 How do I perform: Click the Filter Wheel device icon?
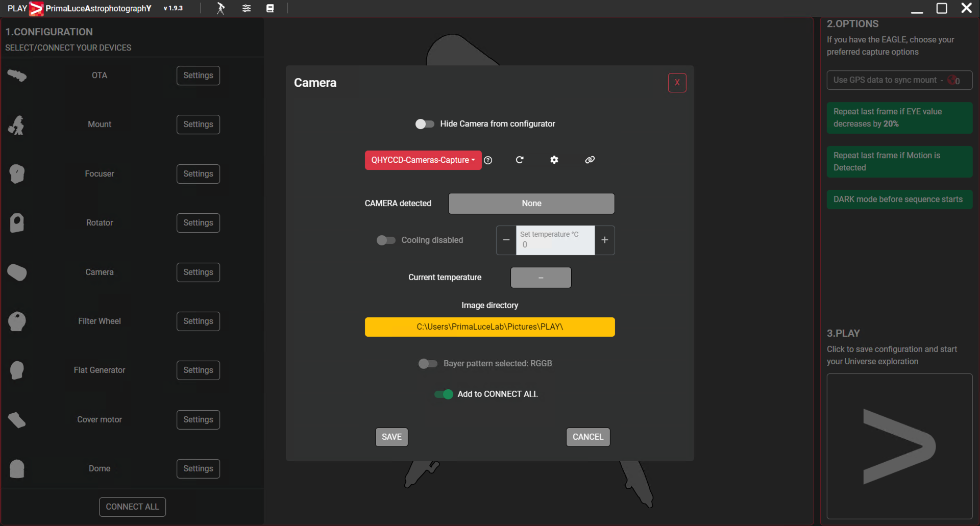pyautogui.click(x=17, y=321)
